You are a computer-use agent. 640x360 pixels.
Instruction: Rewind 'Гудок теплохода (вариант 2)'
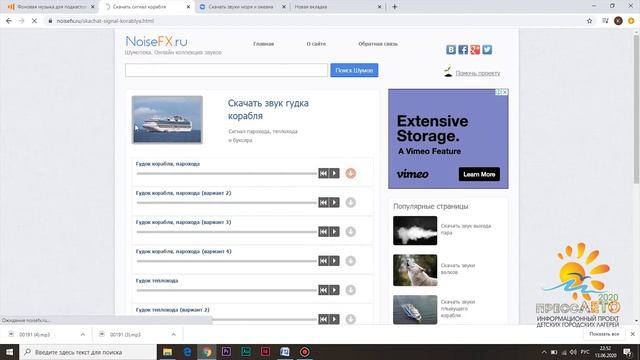click(323, 319)
